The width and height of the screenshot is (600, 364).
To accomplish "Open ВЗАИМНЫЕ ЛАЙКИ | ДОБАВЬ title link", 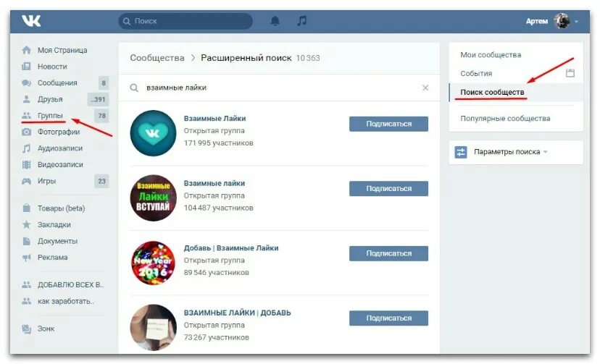I will click(237, 313).
